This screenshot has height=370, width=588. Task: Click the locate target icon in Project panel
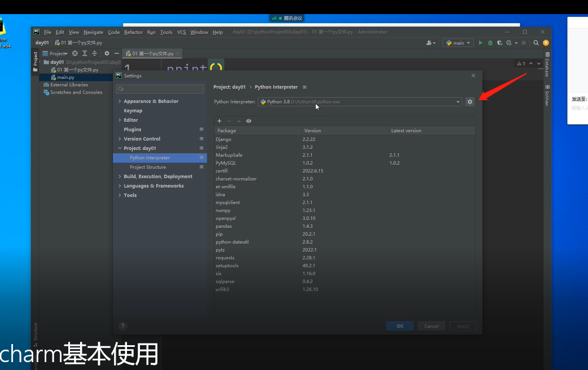pos(75,53)
